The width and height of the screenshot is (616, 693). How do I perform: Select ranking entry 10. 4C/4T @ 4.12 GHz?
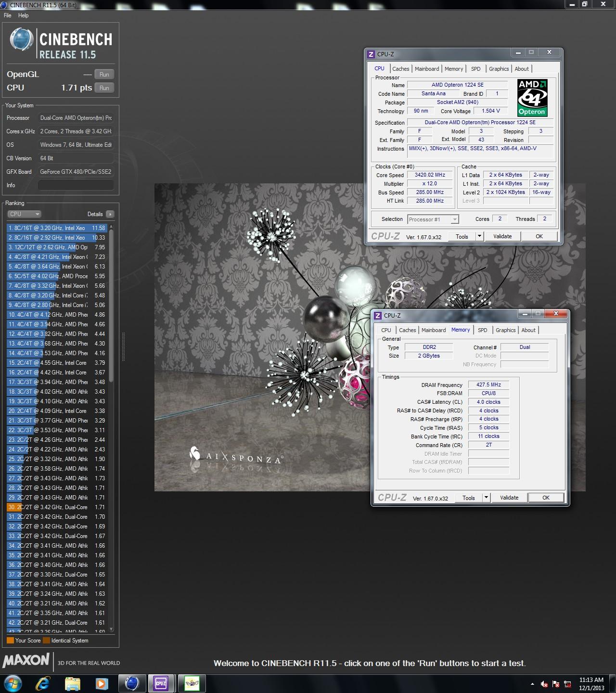click(x=57, y=315)
